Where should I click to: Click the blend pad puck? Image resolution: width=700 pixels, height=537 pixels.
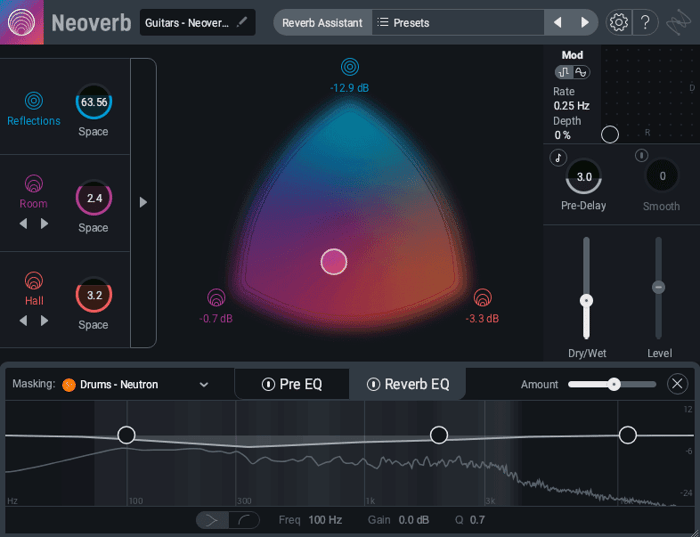(x=334, y=262)
